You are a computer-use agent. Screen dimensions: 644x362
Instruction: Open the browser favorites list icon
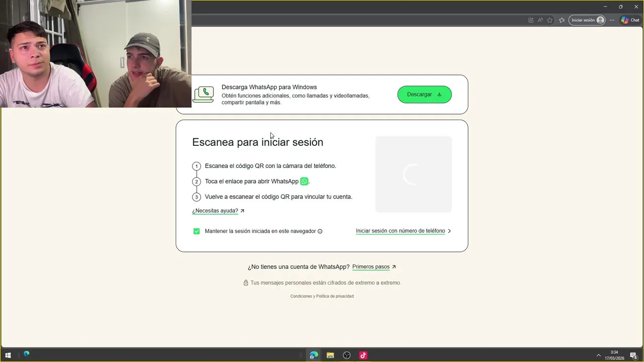561,20
